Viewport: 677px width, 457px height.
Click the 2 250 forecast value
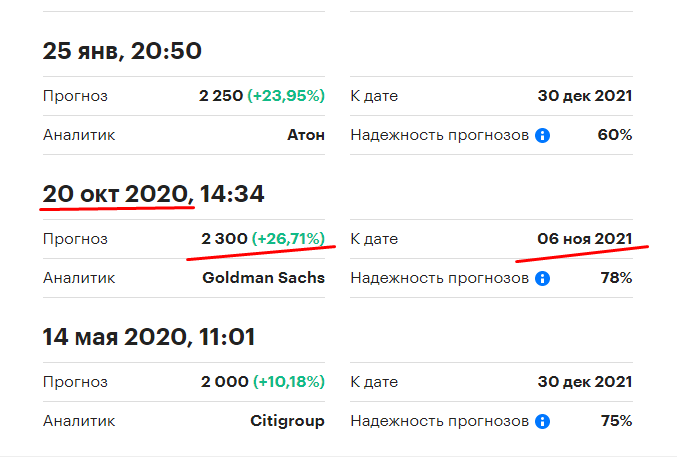tap(220, 96)
